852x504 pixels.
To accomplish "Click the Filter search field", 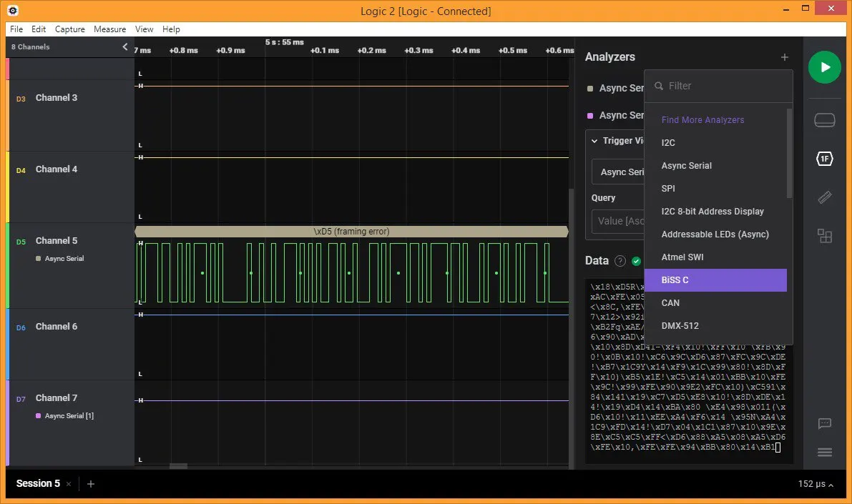I will [x=723, y=86].
